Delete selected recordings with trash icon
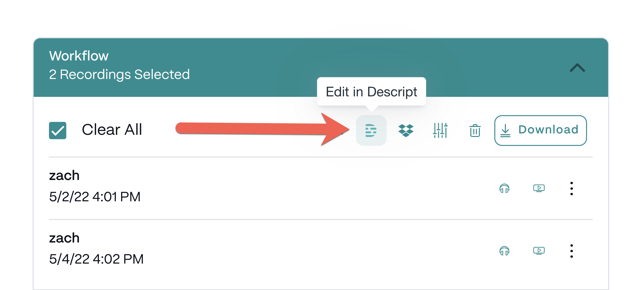 point(475,130)
